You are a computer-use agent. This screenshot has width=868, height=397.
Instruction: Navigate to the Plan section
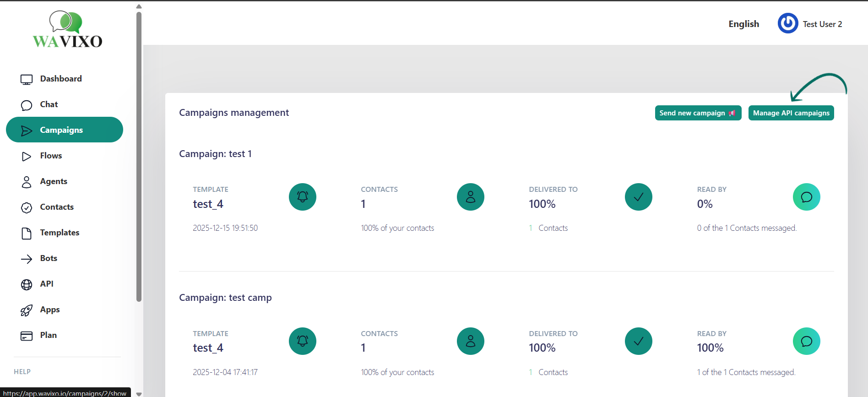coord(48,335)
